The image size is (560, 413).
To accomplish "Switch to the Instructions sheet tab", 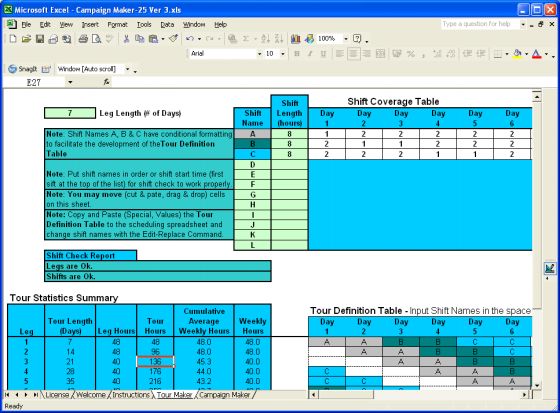I will (x=131, y=395).
